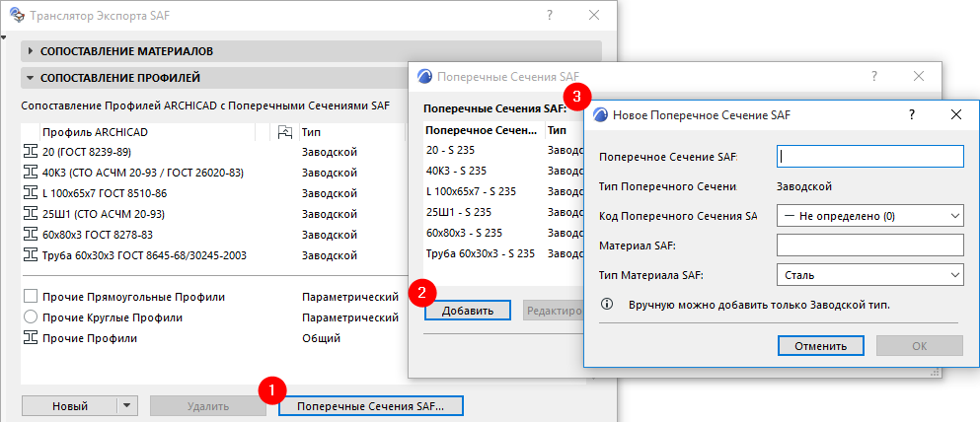Open Тип Материала SAF dropdown showing Сталь
Screen dimensions: 980x422
869,274
